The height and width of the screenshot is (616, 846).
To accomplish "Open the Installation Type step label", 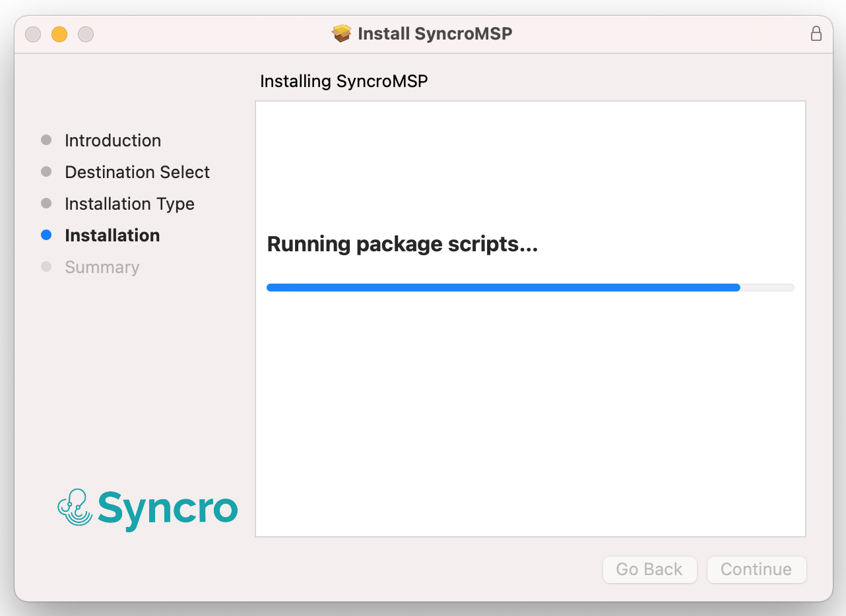I will click(129, 204).
